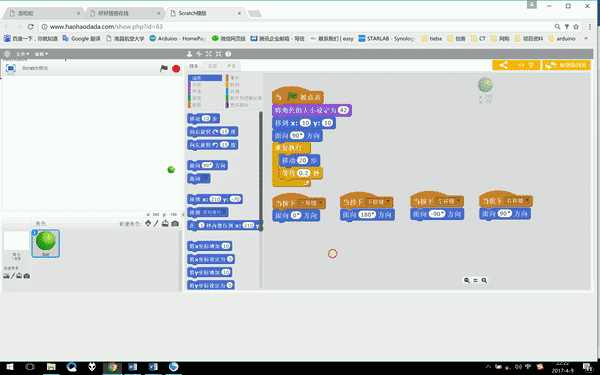The image size is (600, 375).
Task: Open the 文件 (File) menu
Action: [22, 54]
